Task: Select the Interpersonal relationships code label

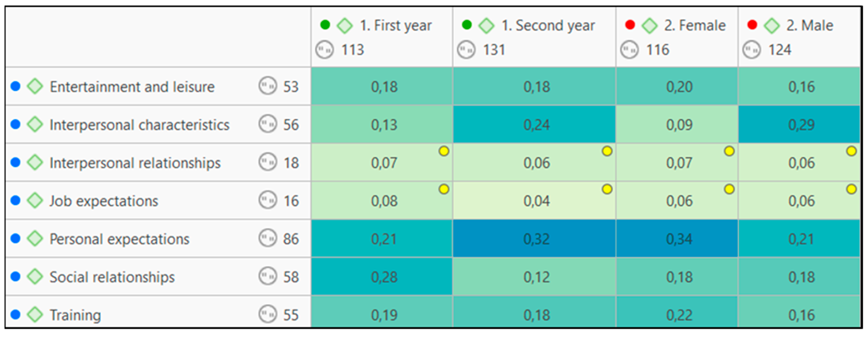Action: tap(135, 163)
